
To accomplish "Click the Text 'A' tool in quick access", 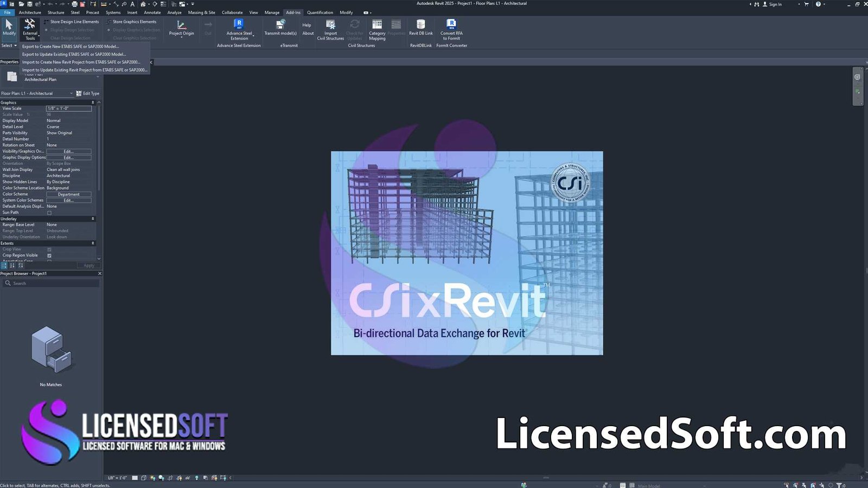I will point(132,4).
